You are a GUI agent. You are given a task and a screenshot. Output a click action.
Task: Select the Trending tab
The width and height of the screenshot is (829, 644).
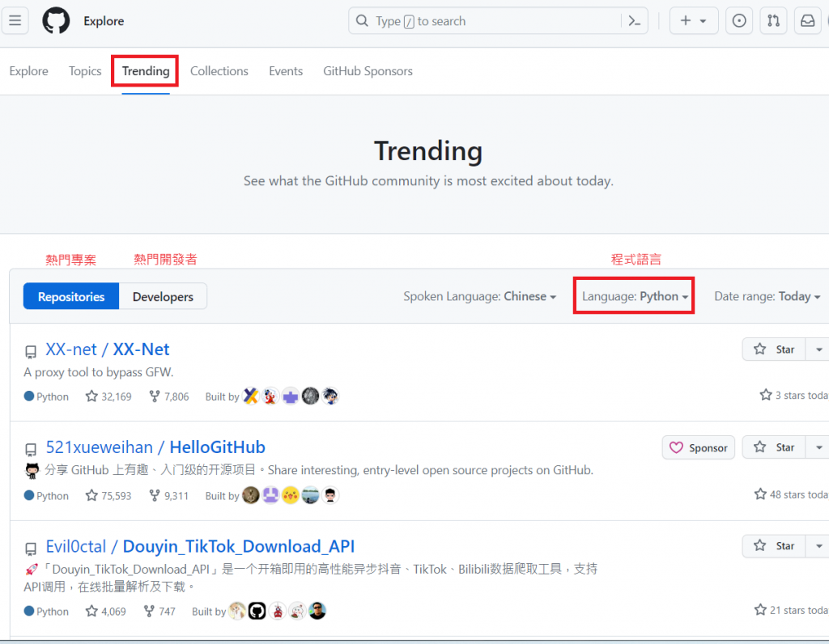click(x=146, y=71)
